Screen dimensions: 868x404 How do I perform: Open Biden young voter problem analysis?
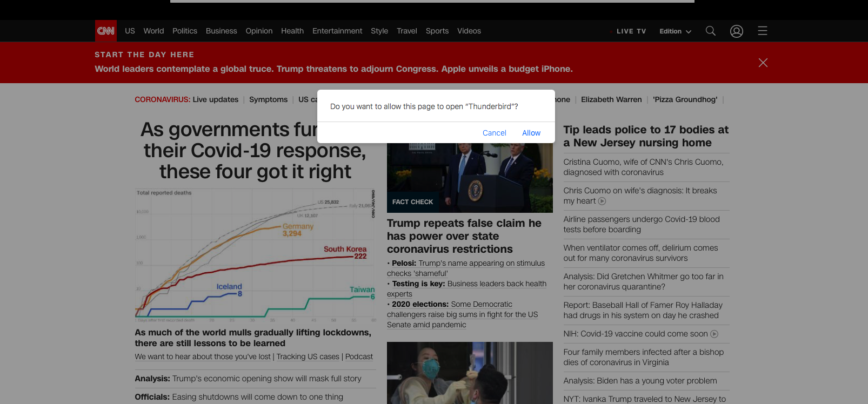640,381
